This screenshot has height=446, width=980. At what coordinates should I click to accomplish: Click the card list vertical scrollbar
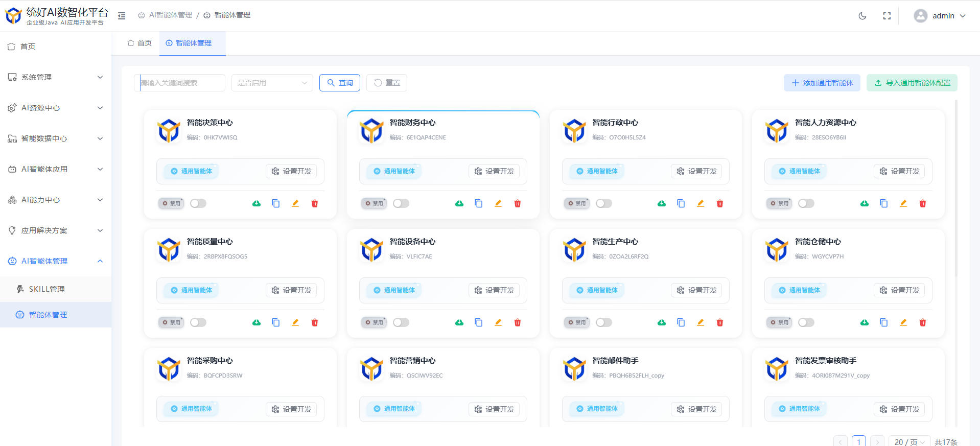point(956,189)
